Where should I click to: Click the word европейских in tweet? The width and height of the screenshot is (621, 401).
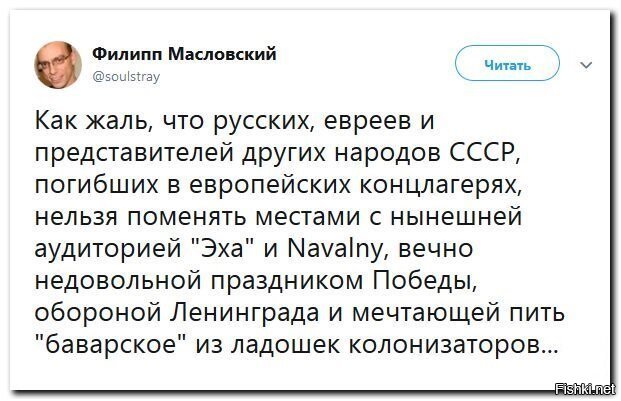(x=270, y=186)
